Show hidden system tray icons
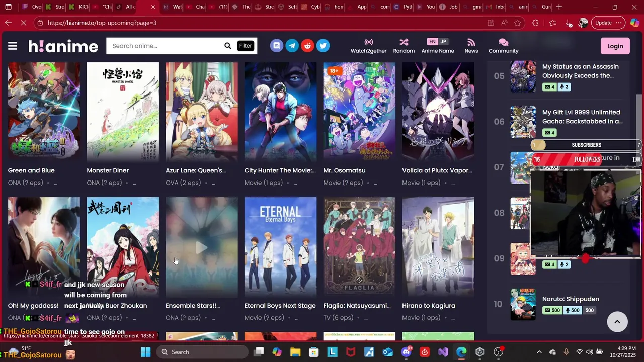The height and width of the screenshot is (362, 644). tap(539, 352)
